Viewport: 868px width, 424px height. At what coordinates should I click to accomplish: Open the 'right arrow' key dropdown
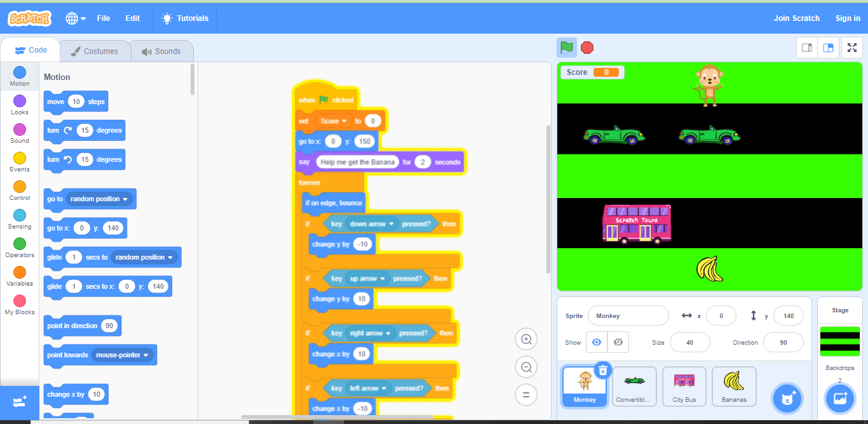coord(371,333)
